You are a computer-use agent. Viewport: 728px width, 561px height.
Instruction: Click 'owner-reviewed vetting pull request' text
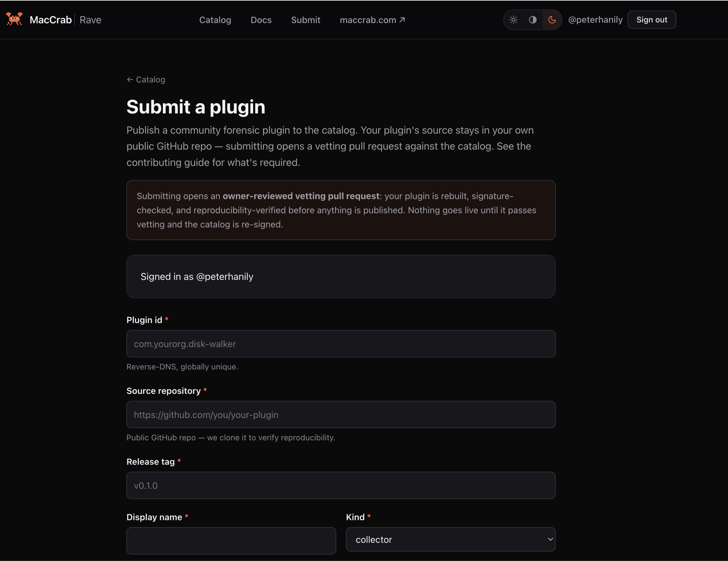point(301,196)
